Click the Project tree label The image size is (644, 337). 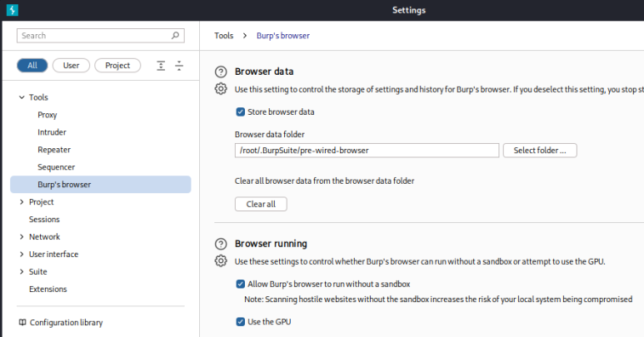(42, 201)
